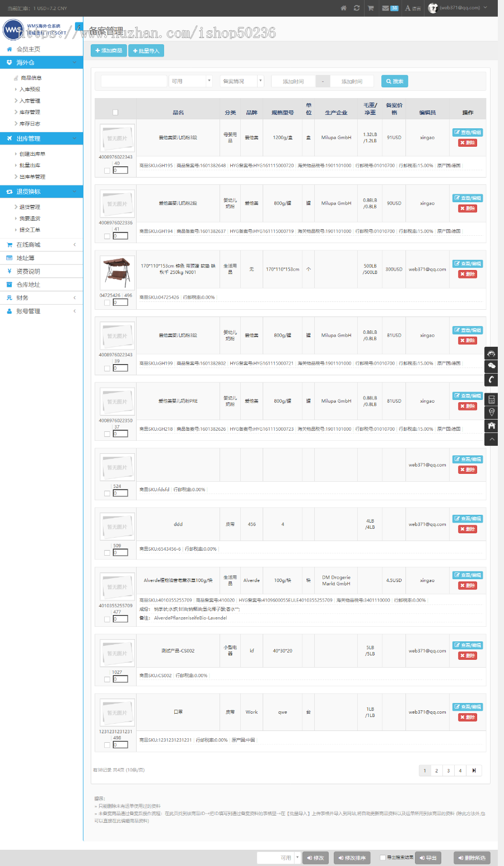Check the swing chair row 04725426 checkbox

coord(107,302)
